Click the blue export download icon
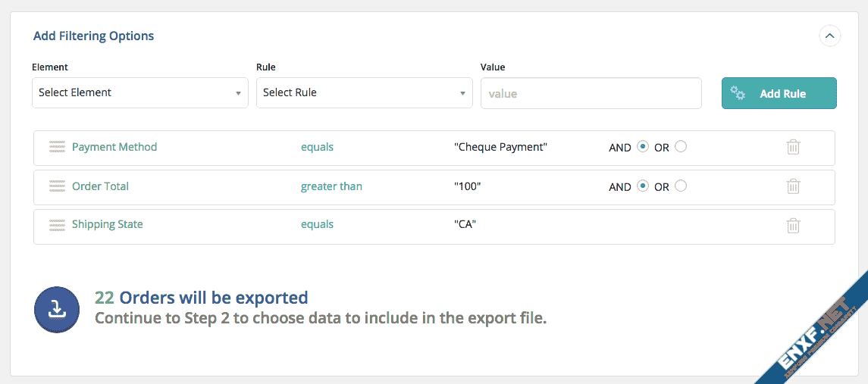This screenshot has height=384, width=868. [x=57, y=309]
